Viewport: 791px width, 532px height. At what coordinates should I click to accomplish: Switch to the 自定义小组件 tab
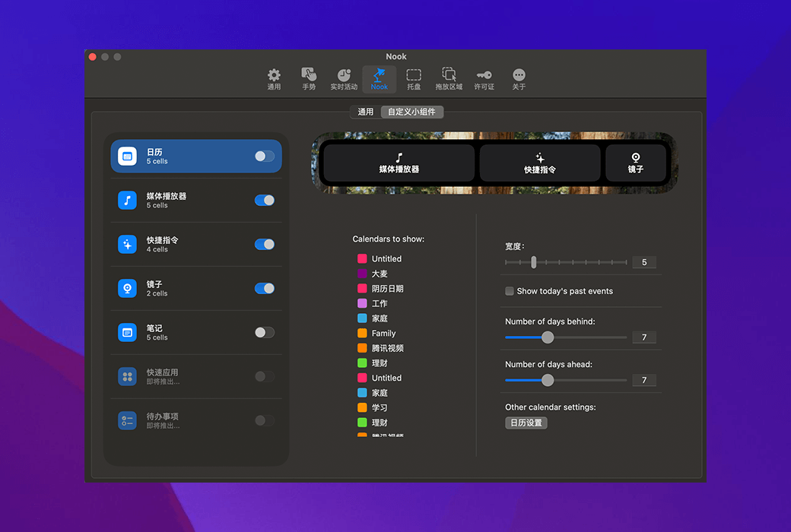(411, 111)
